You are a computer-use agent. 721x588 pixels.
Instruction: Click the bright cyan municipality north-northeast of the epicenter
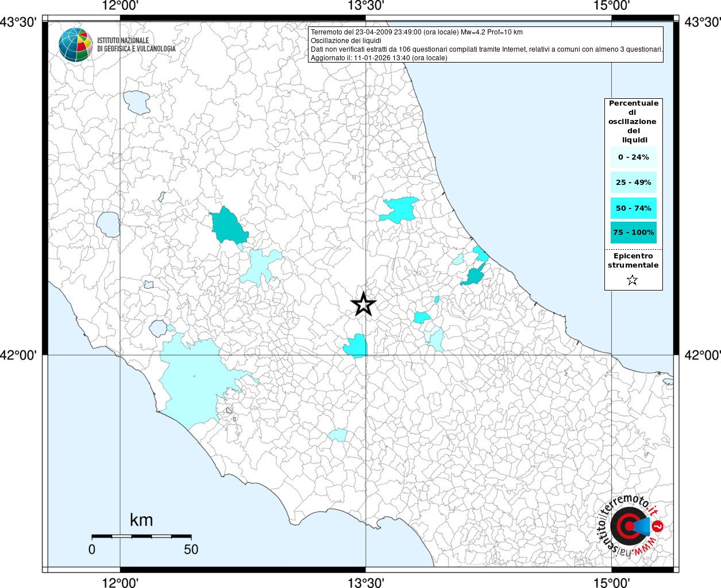(x=399, y=210)
